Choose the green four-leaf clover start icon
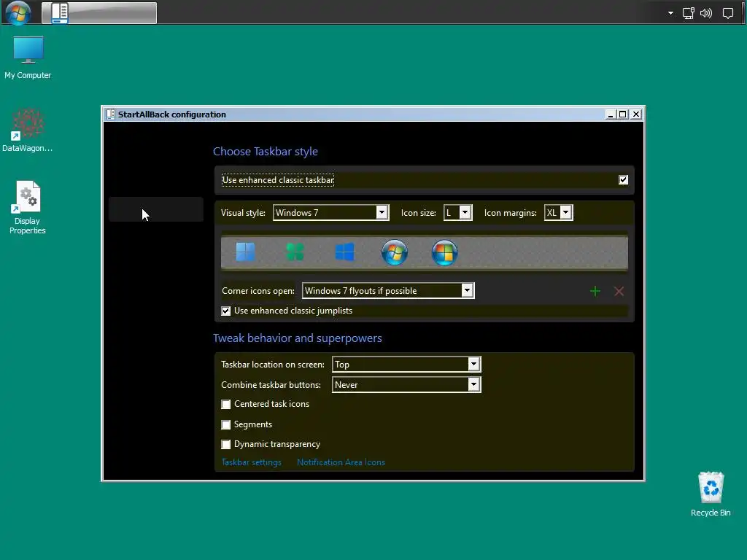Image resolution: width=747 pixels, height=560 pixels. [x=295, y=252]
